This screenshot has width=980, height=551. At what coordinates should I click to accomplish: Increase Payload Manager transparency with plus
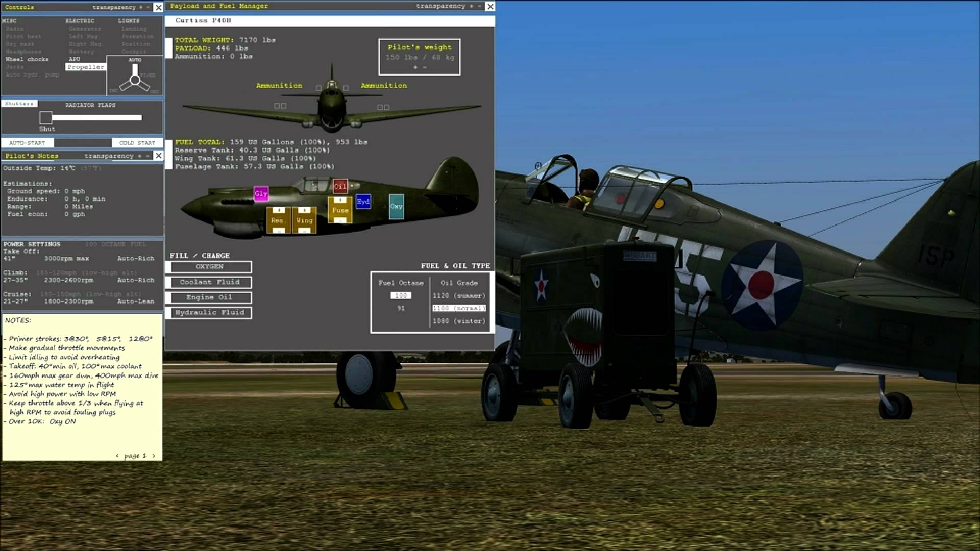click(x=471, y=6)
